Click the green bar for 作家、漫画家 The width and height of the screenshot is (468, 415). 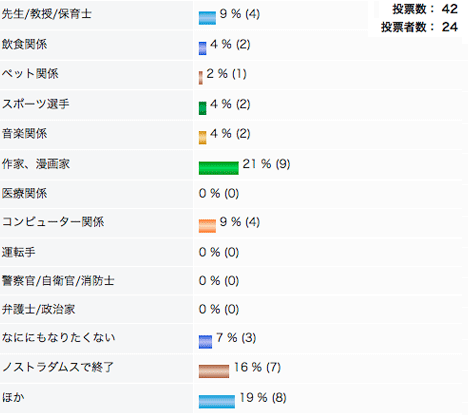click(219, 168)
